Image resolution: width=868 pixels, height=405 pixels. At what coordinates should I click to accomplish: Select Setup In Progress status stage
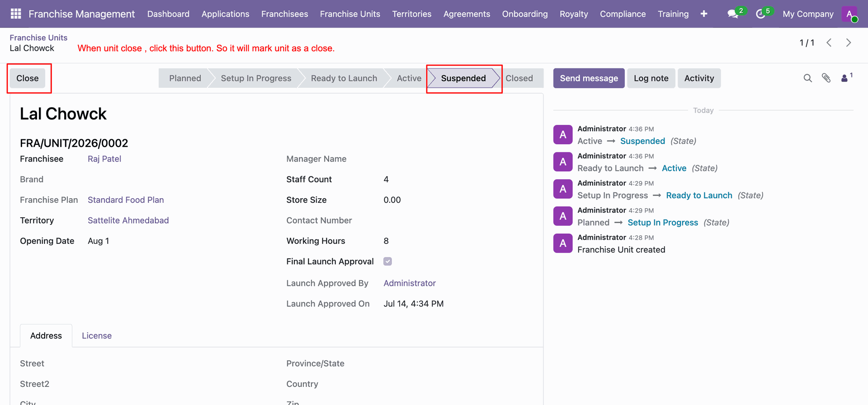click(x=256, y=78)
